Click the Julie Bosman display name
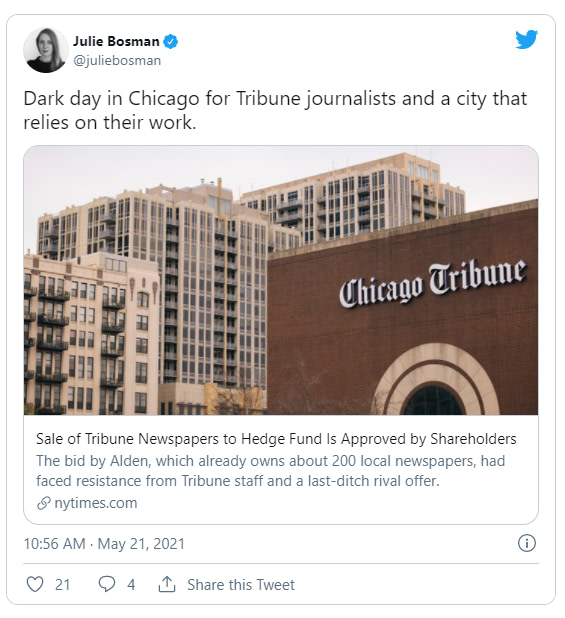Screen dimensions: 565x618 (116, 41)
